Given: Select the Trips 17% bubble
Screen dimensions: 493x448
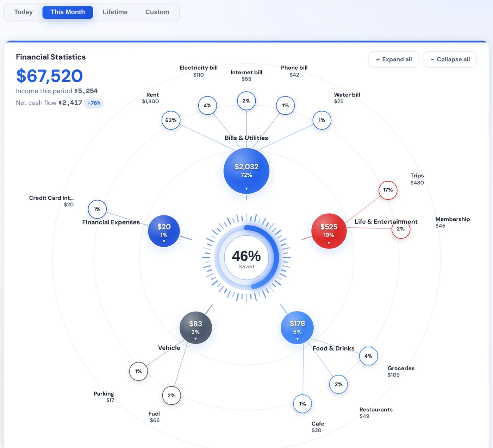Looking at the screenshot, I should coord(388,190).
